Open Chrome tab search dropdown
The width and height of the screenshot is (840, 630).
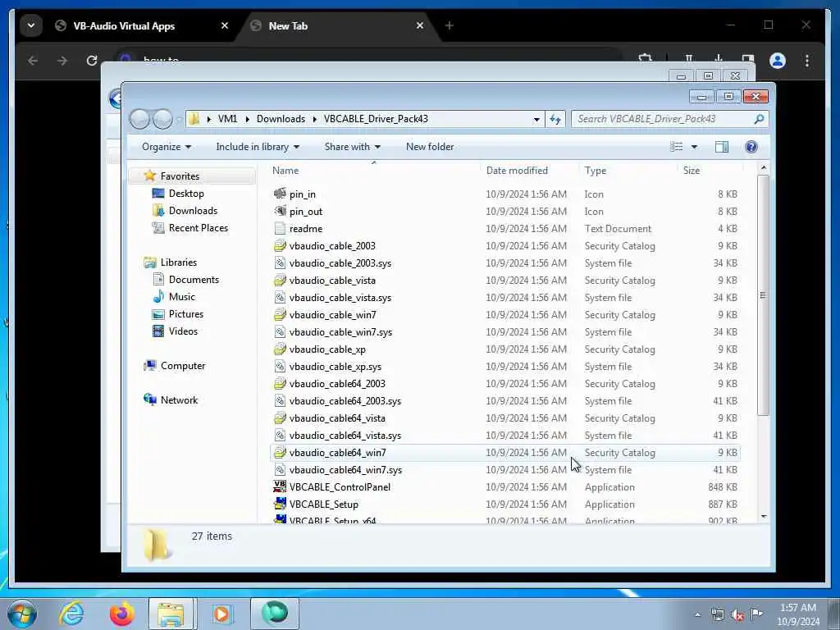(x=31, y=25)
